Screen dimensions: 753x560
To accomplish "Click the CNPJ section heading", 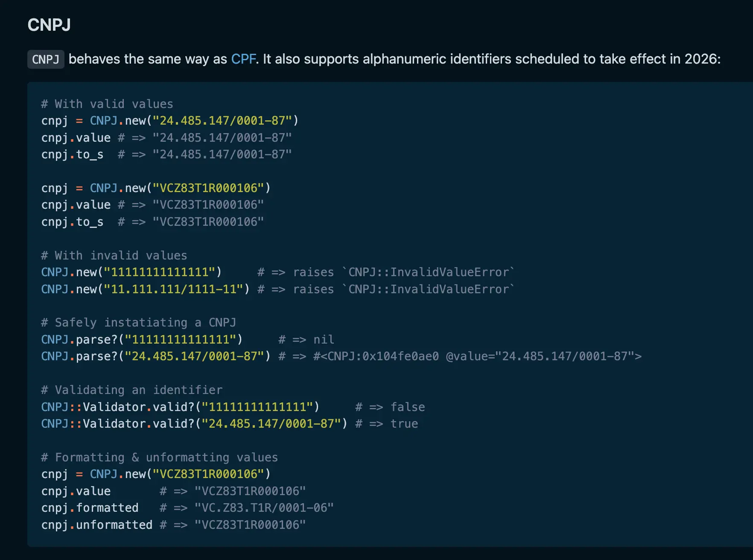I will pos(49,25).
